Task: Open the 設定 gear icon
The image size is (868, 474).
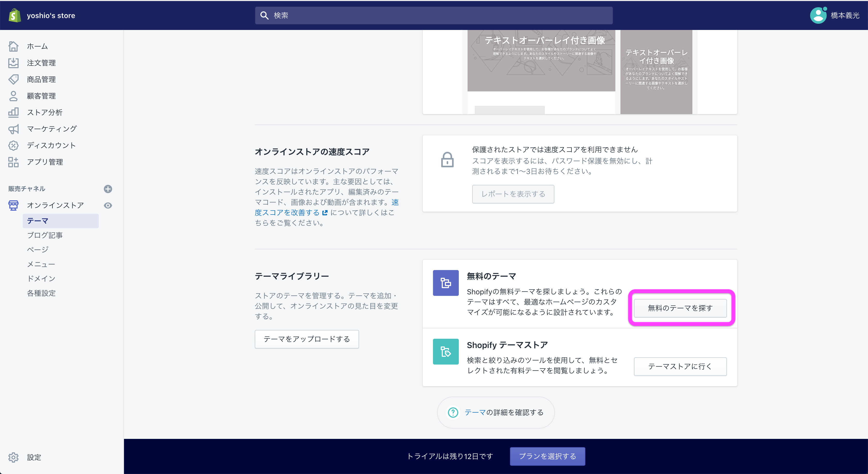Action: [x=13, y=457]
